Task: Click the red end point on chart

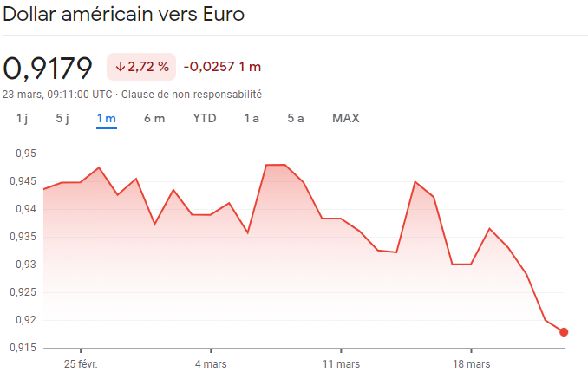Action: pos(564,332)
